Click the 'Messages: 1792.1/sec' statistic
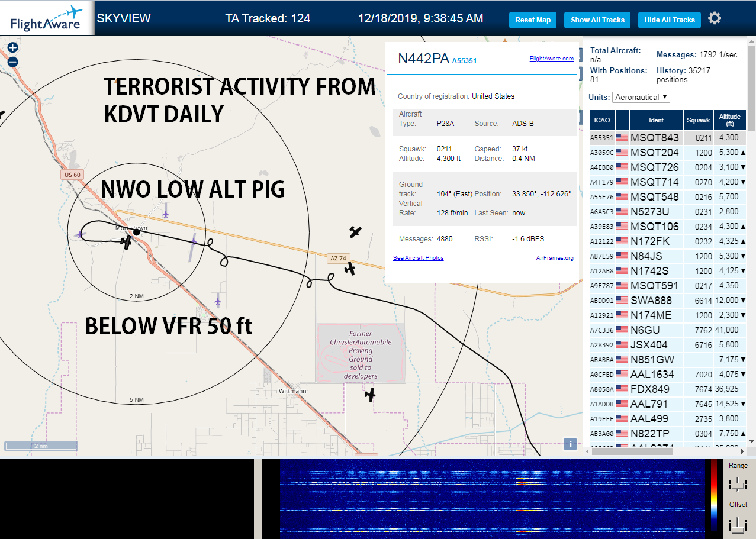The height and width of the screenshot is (539, 756). pos(697,55)
